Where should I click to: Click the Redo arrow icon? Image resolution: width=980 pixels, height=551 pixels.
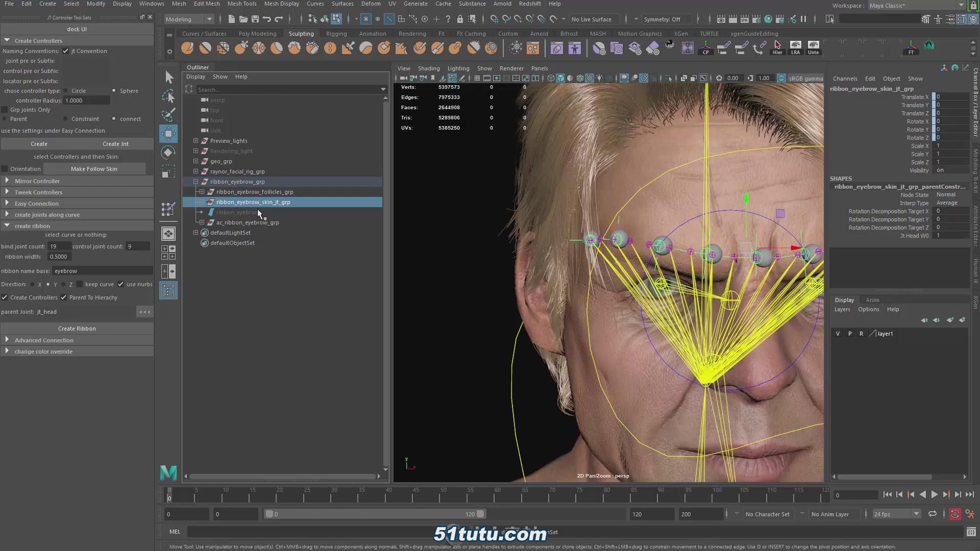click(x=279, y=19)
